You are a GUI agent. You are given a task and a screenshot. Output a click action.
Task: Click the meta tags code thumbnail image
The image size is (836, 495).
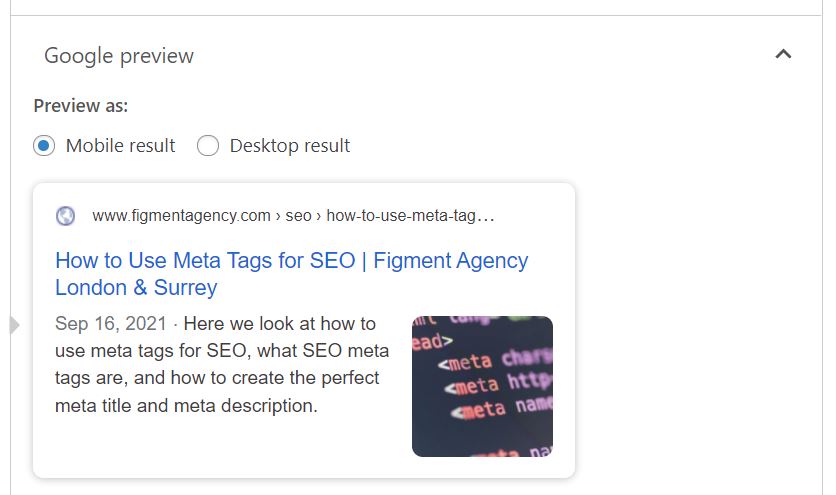[482, 386]
